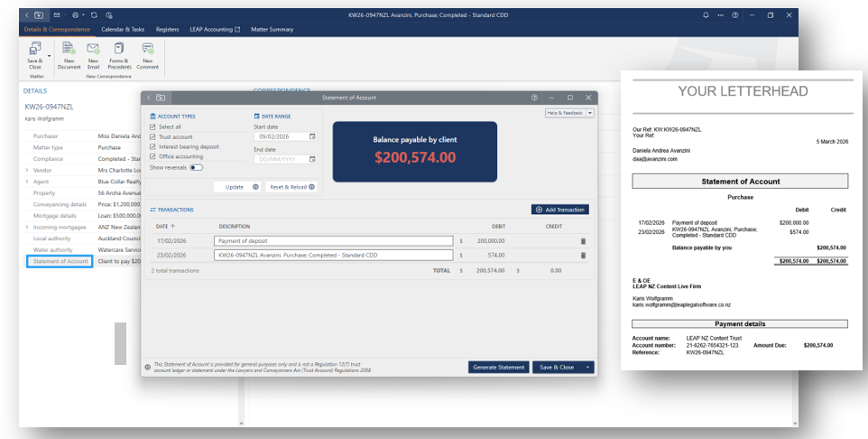Open the Start date calendar picker
The image size is (868, 439).
(312, 136)
